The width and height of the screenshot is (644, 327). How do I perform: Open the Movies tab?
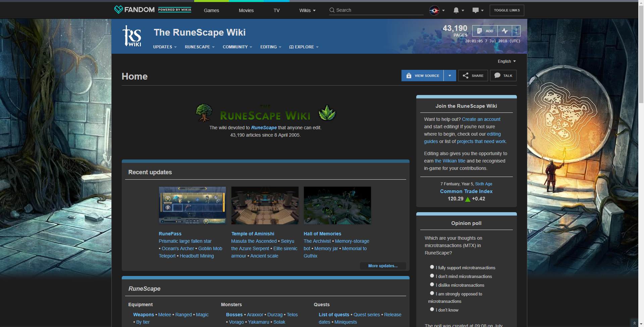click(x=246, y=10)
